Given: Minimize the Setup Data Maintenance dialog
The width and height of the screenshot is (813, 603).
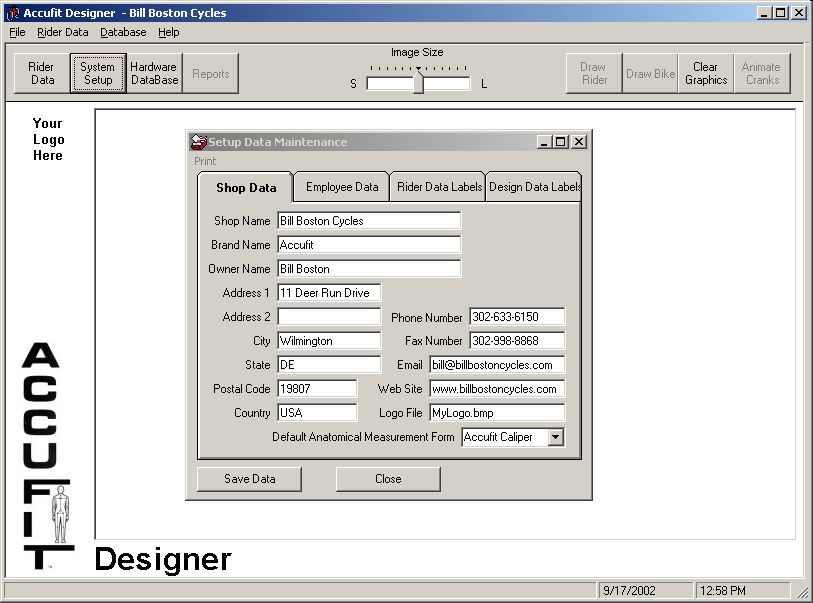Looking at the screenshot, I should (544, 142).
